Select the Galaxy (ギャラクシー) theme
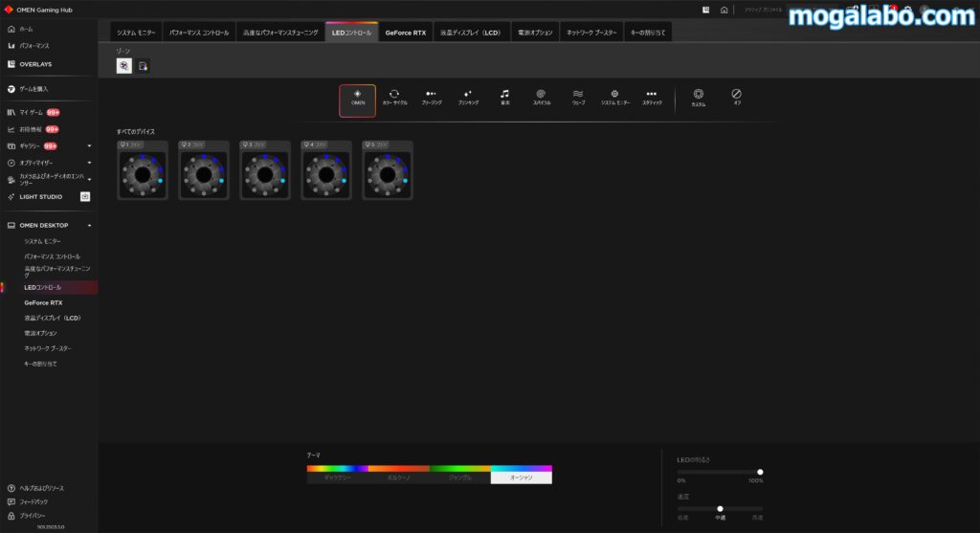The height and width of the screenshot is (533, 980). 338,475
